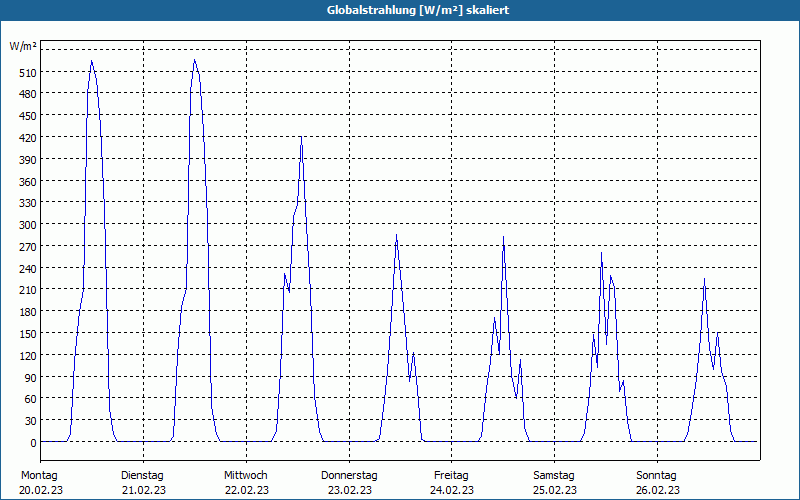This screenshot has height=500, width=800.
Task: Click the 270 y-axis tick label
Action: pos(27,247)
